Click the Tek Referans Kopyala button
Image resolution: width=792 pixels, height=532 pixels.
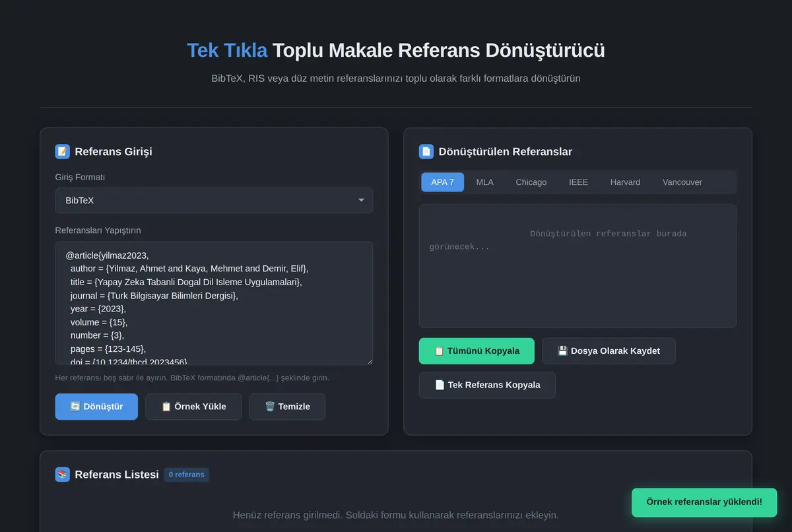pos(487,385)
